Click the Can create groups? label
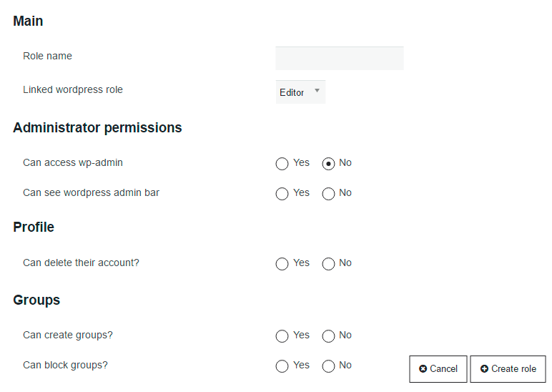 68,335
